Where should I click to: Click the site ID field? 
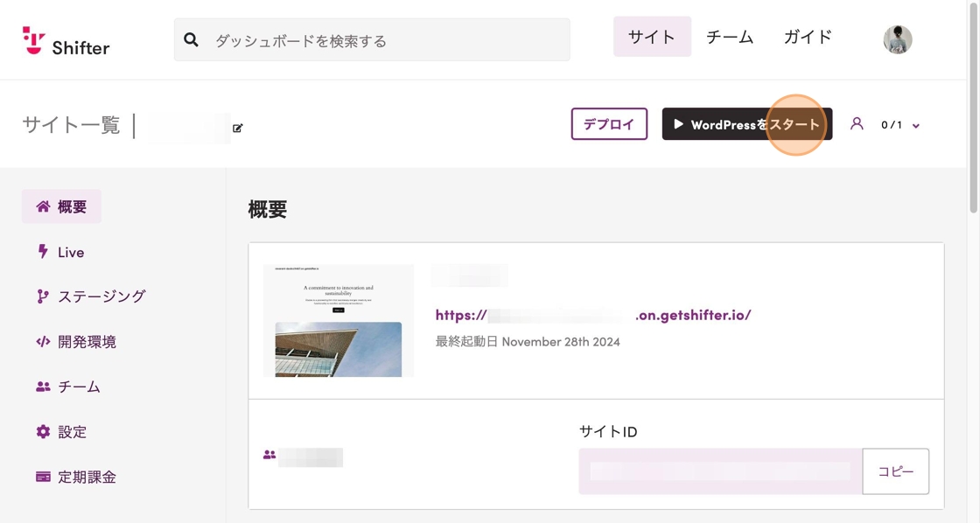[x=720, y=471]
